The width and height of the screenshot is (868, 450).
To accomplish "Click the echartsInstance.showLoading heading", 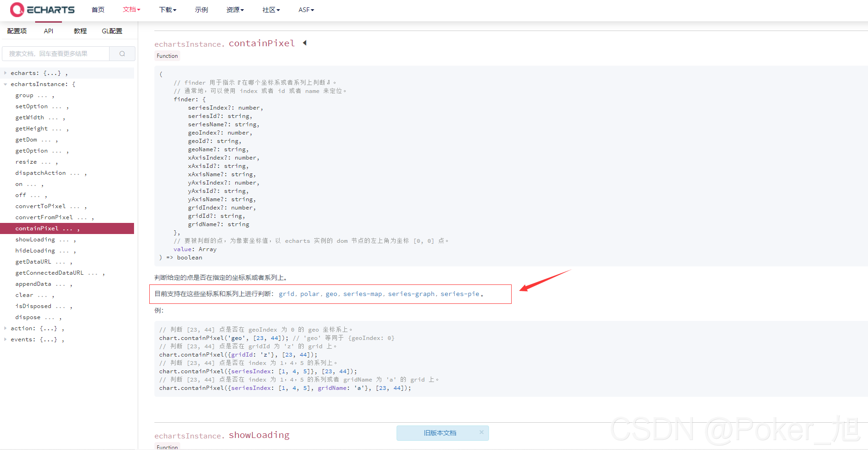I will pyautogui.click(x=222, y=435).
